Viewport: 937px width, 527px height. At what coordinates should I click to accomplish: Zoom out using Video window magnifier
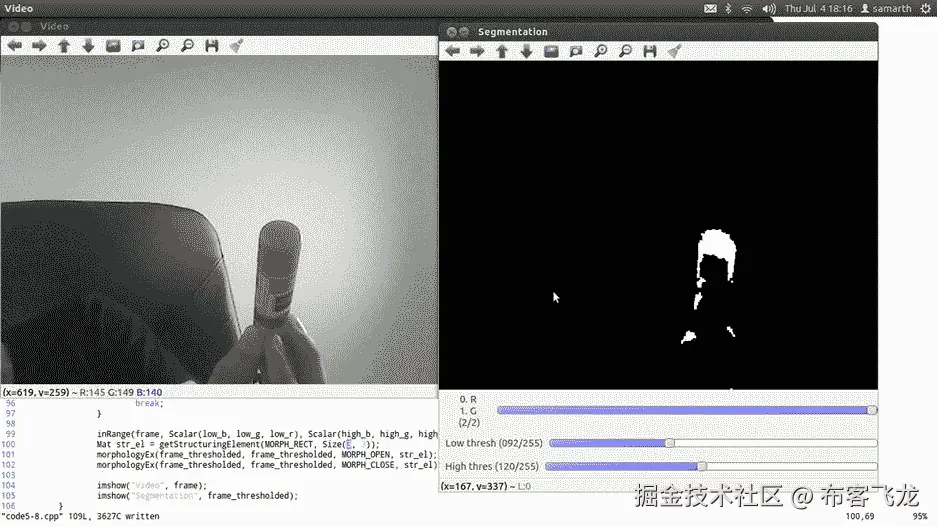[x=187, y=45]
